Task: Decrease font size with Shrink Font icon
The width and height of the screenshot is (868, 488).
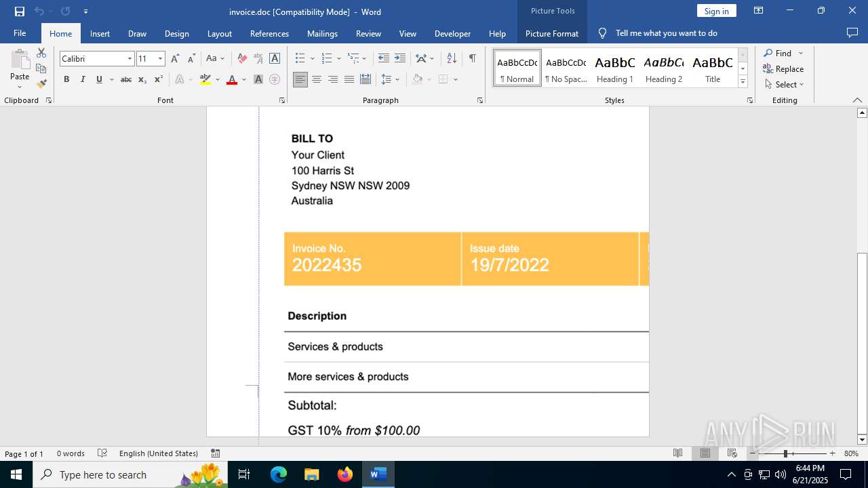Action: [191, 58]
